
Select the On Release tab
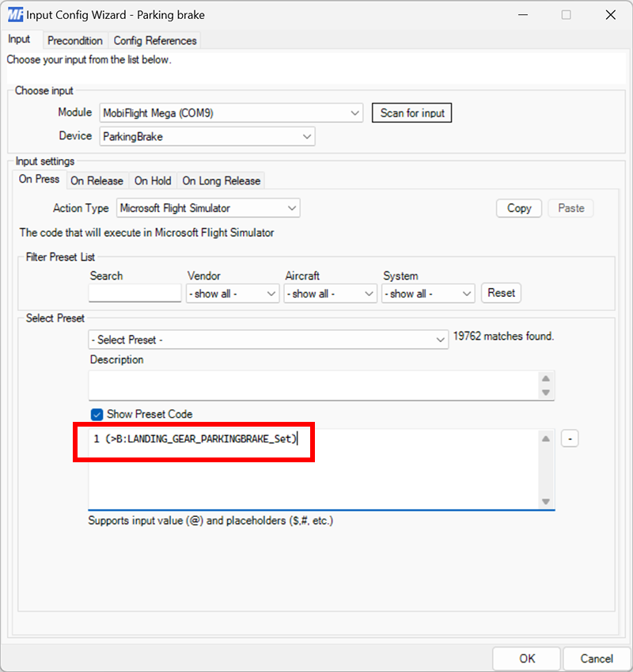[x=97, y=180]
